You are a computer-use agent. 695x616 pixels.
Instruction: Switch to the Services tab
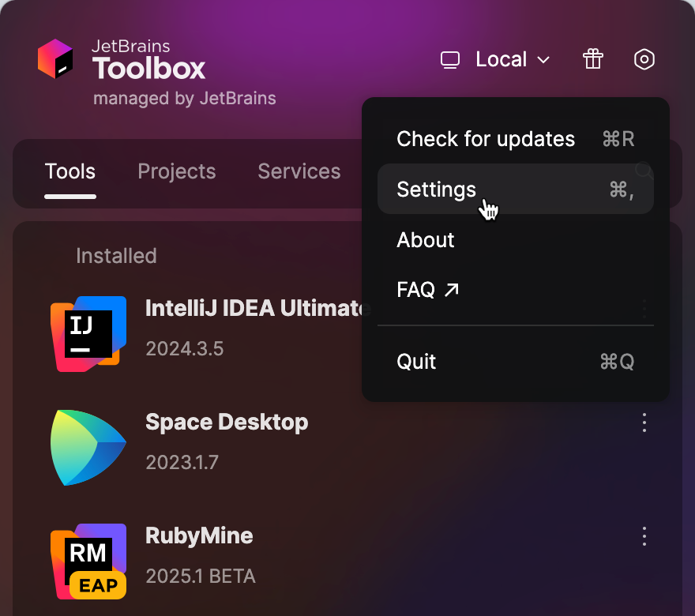point(299,171)
